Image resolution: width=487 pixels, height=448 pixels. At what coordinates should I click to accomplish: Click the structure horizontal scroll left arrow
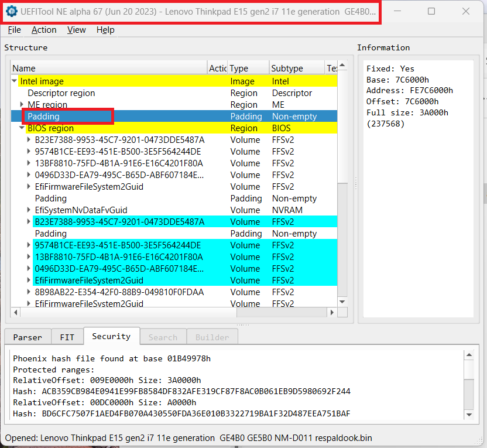(x=16, y=312)
